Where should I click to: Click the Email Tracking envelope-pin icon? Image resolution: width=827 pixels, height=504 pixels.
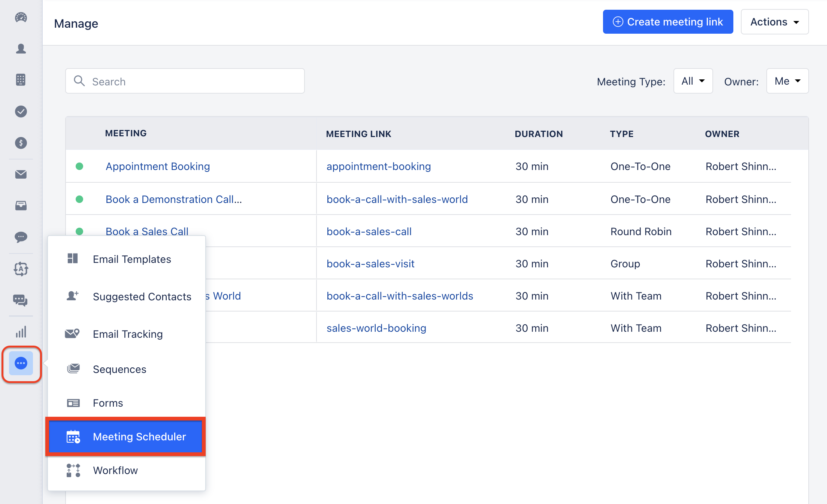pyautogui.click(x=72, y=333)
